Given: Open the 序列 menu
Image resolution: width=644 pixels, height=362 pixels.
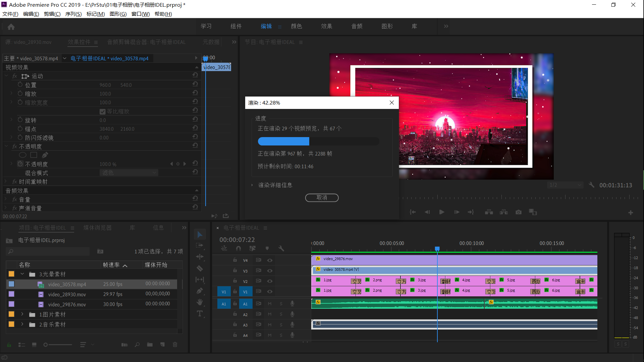Looking at the screenshot, I should pyautogui.click(x=73, y=14).
